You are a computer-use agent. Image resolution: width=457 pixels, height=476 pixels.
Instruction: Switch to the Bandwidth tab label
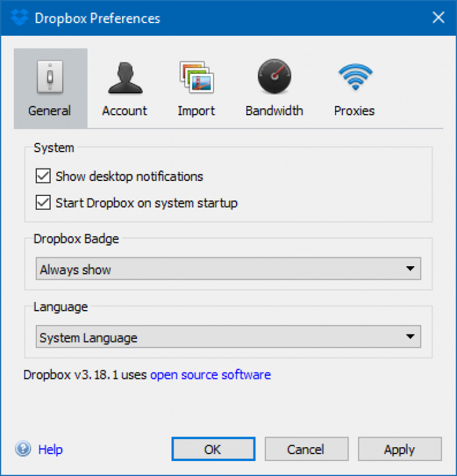pos(274,111)
